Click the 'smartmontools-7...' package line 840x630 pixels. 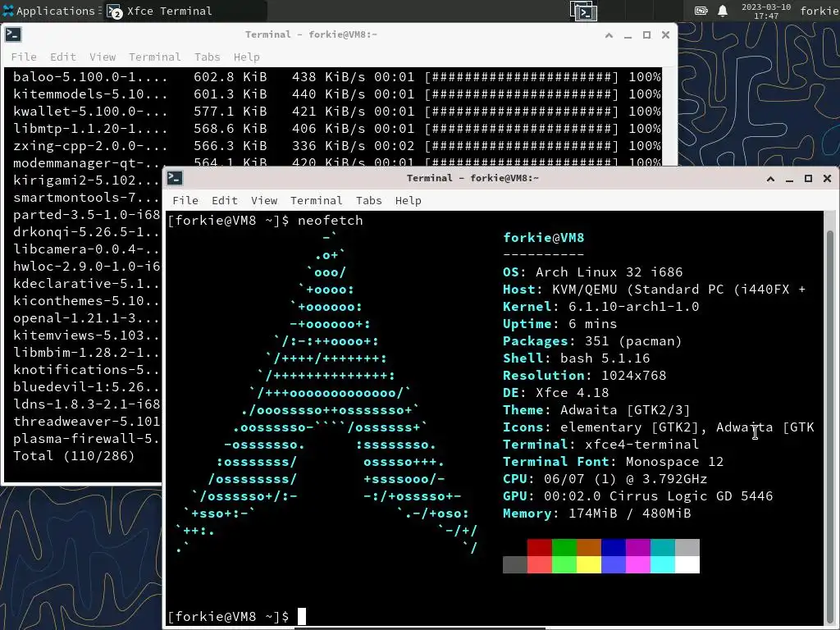tap(87, 197)
